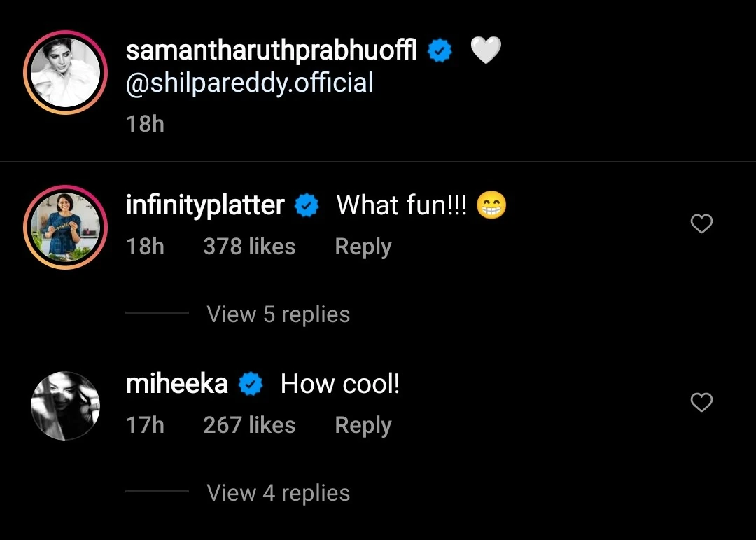
Task: Open samantharuthprabhuoffl's profile picture story
Action: [65, 73]
